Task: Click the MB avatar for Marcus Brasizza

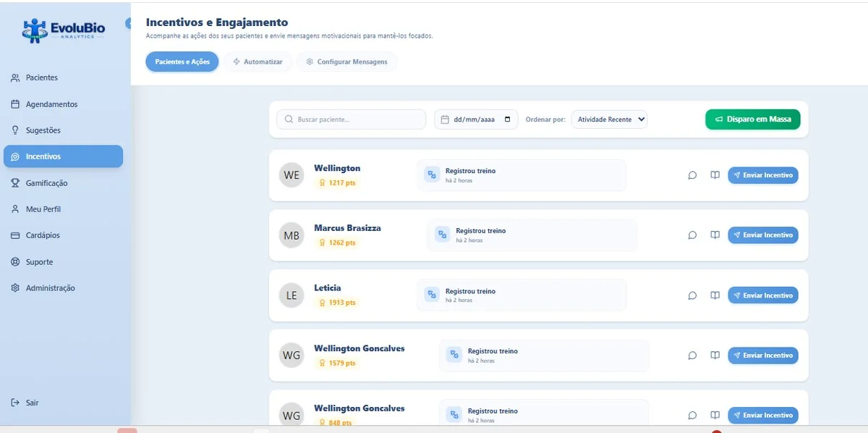Action: click(292, 235)
